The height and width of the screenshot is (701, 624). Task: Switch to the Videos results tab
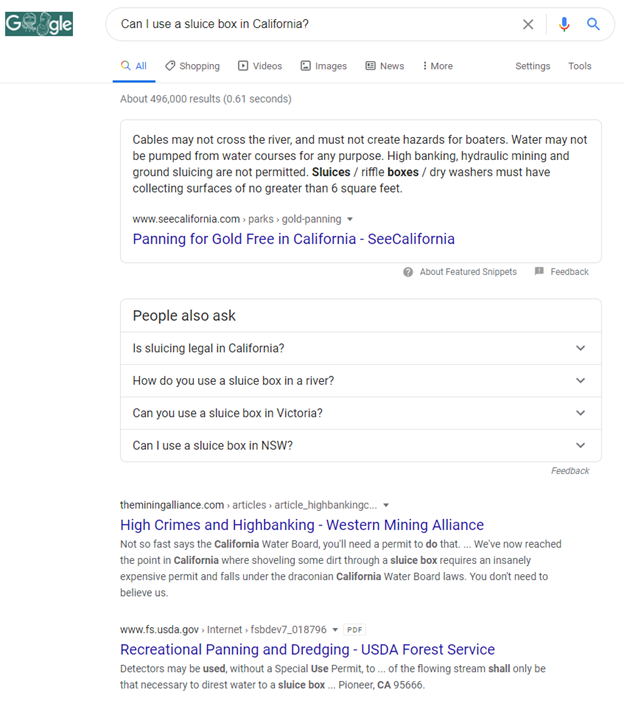(x=259, y=66)
